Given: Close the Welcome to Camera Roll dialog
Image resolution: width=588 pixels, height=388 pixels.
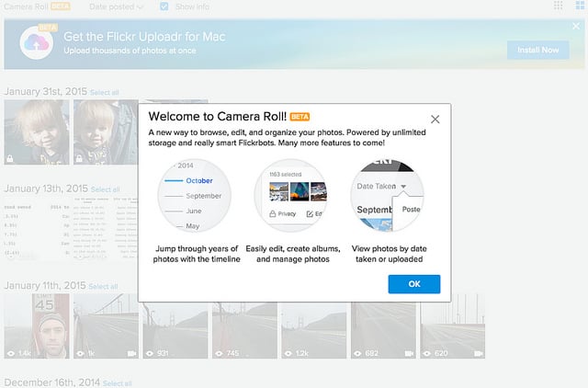Looking at the screenshot, I should [x=435, y=120].
